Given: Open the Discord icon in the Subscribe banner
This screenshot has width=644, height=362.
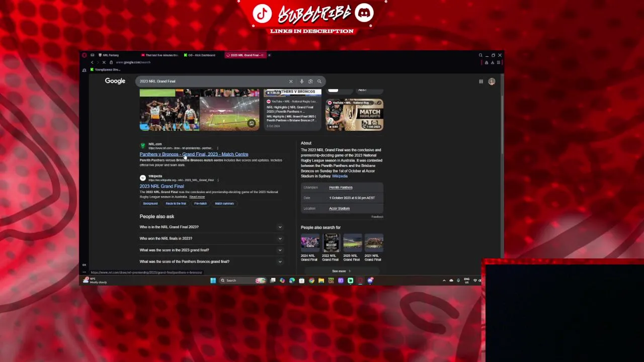Looking at the screenshot, I should 364,14.
